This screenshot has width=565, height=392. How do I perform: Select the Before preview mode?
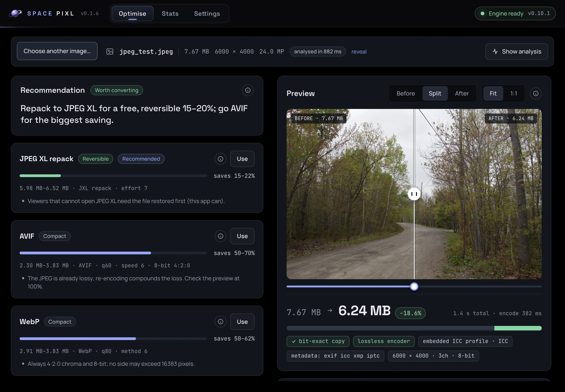click(x=406, y=94)
